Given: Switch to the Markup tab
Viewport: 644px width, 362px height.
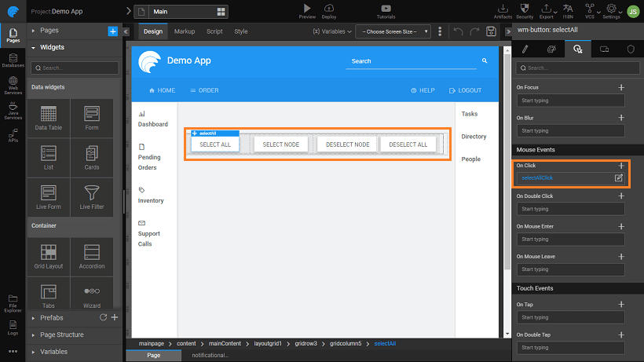Looking at the screenshot, I should pyautogui.click(x=185, y=31).
